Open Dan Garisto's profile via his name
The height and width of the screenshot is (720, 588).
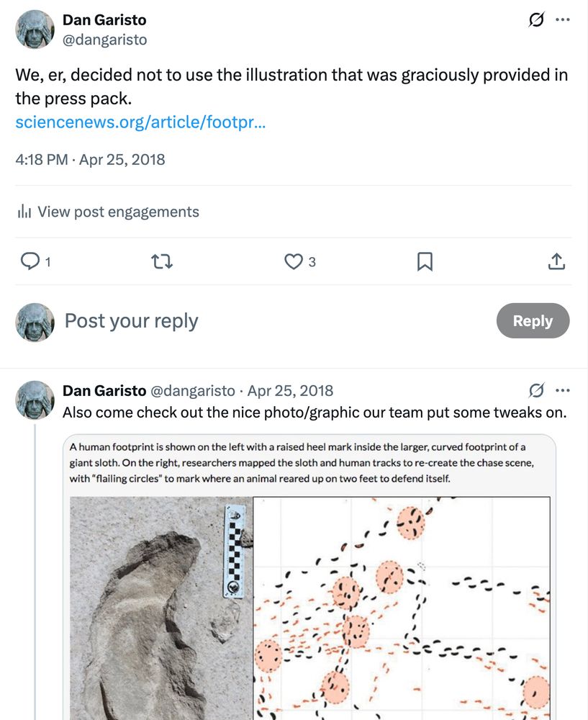[104, 19]
